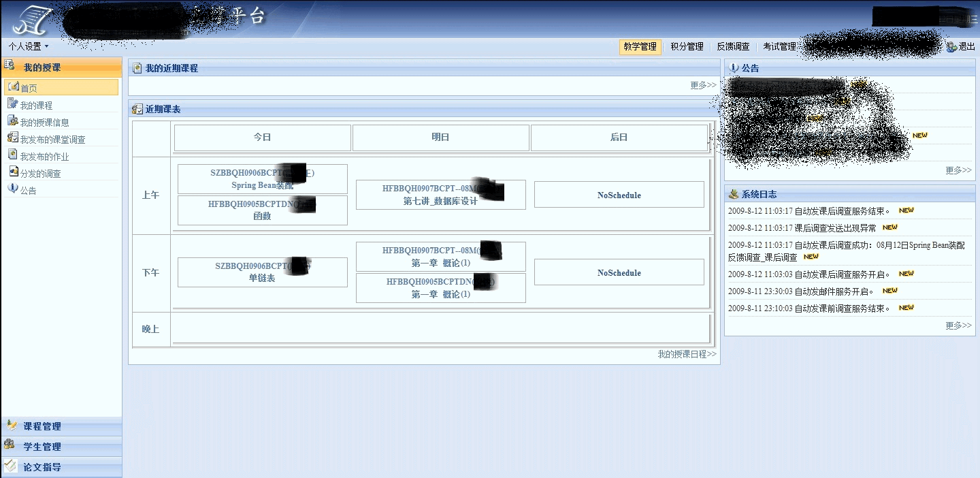The image size is (980, 478).
Task: Click the 课程管理 section icon
Action: pos(10,425)
